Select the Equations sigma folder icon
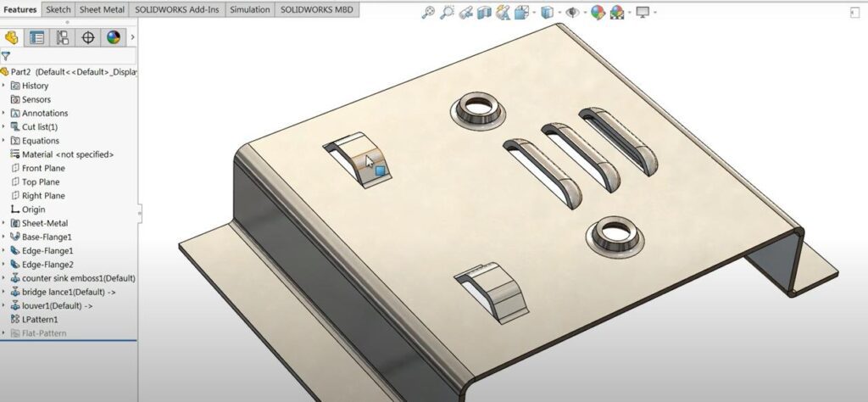868x402 pixels. point(15,141)
